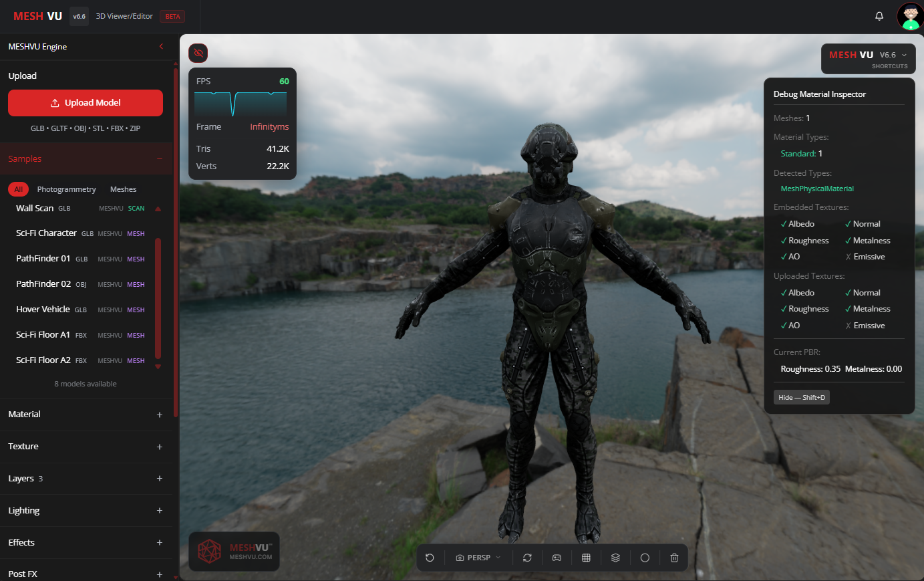Image resolution: width=924 pixels, height=581 pixels.
Task: Click the circle wireframe icon in bottom toolbar
Action: 644,557
